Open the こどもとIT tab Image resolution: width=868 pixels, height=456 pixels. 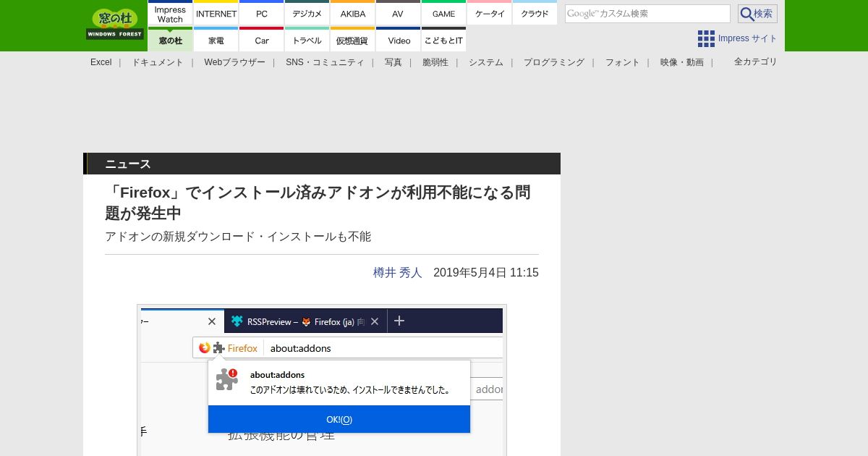point(443,40)
